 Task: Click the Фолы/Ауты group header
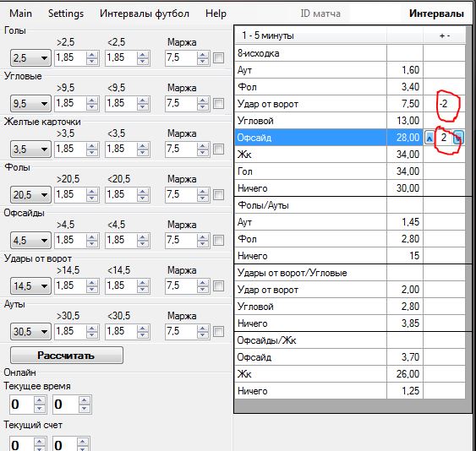(x=311, y=205)
